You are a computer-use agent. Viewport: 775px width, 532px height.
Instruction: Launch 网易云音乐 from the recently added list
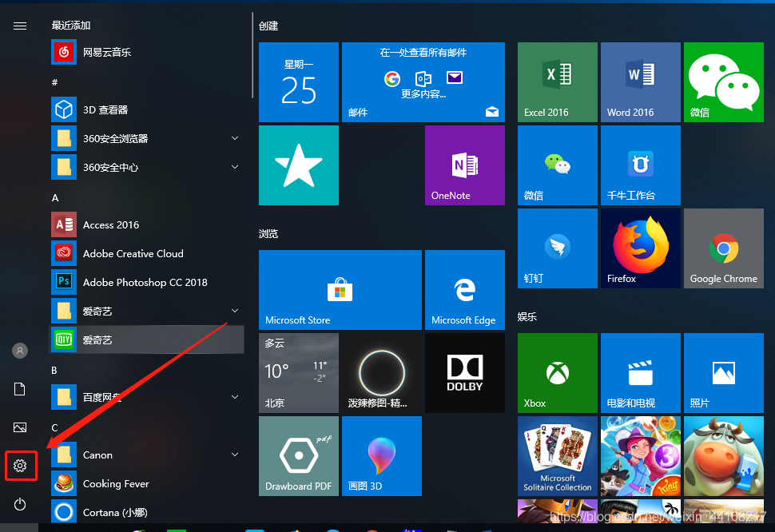pyautogui.click(x=148, y=53)
